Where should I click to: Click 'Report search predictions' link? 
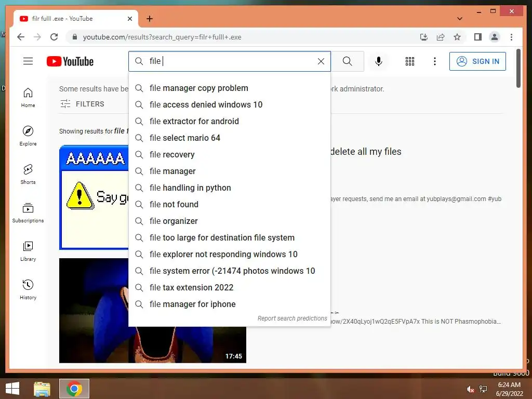pos(292,318)
